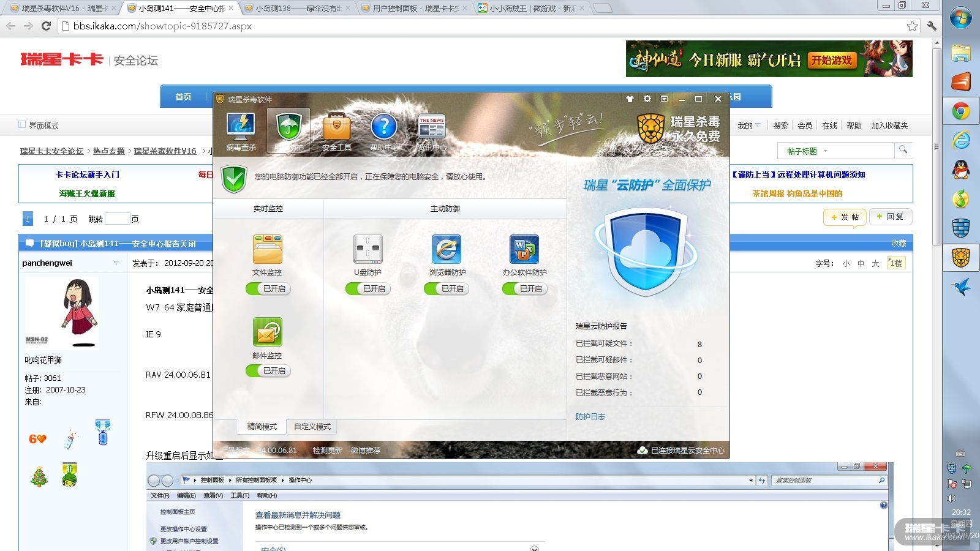The height and width of the screenshot is (551, 980).
Task: Open the green music note taskbar icon
Action: pos(961,199)
